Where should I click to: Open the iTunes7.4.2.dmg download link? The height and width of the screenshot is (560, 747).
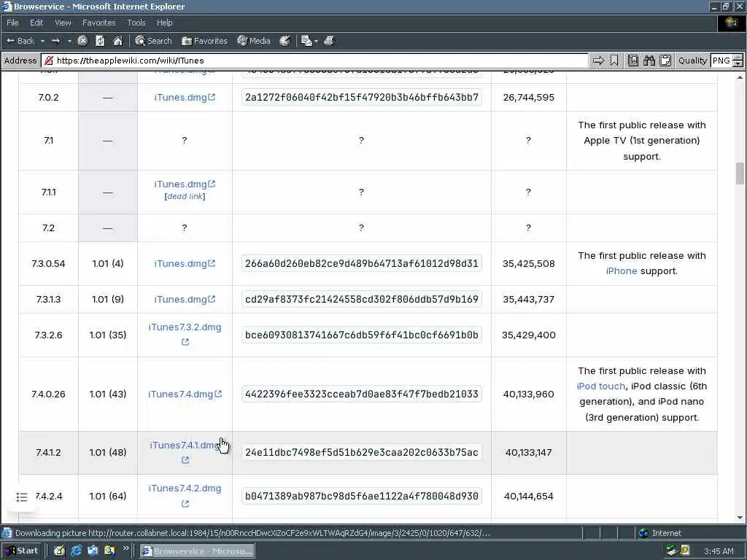click(x=185, y=488)
